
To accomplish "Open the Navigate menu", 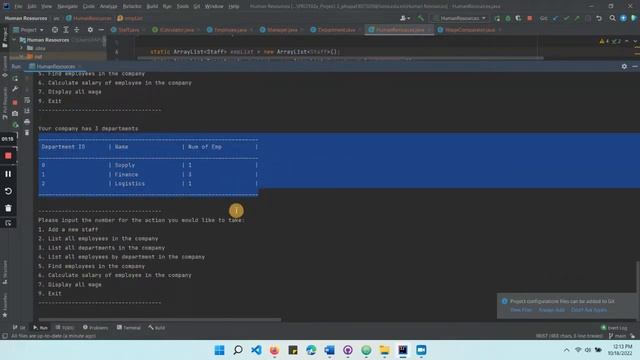I will tap(67, 6).
